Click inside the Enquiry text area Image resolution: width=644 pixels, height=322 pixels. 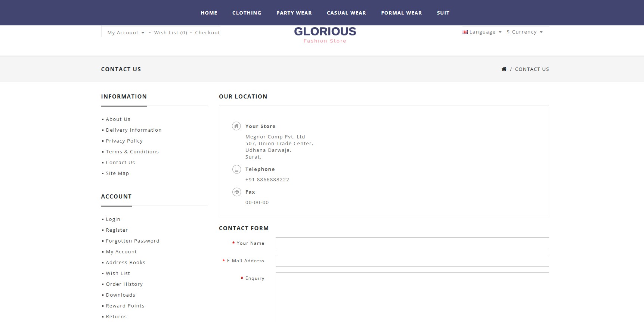pos(412,297)
